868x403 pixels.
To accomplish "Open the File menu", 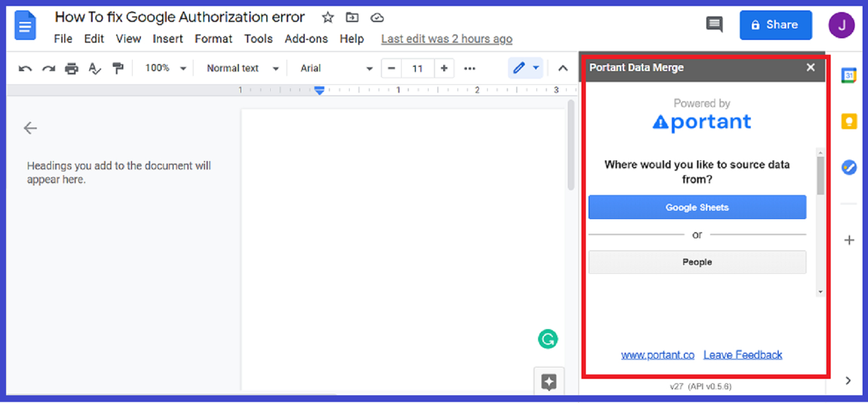I will point(63,39).
